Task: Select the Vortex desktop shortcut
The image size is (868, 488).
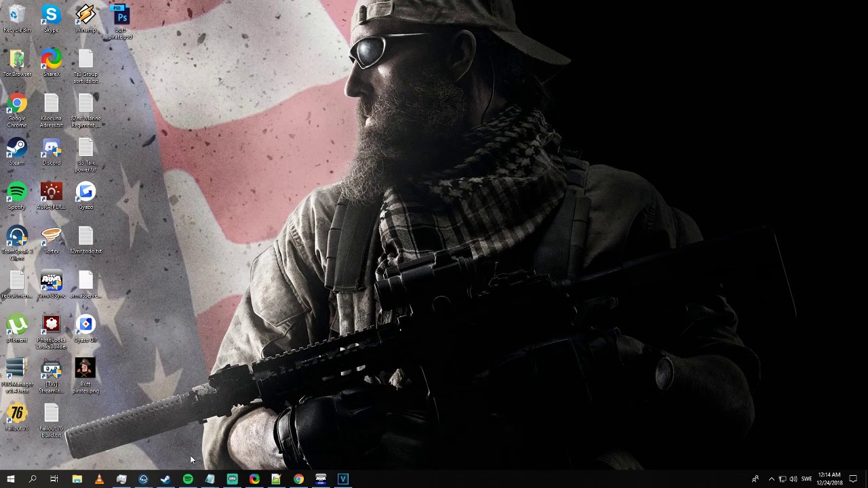Action: (51, 241)
